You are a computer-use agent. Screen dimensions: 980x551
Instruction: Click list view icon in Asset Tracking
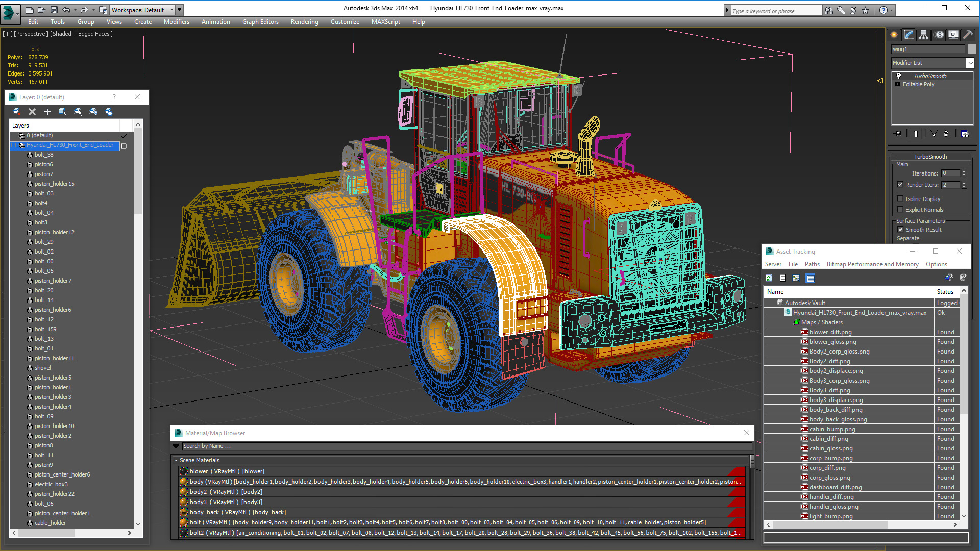pyautogui.click(x=782, y=278)
